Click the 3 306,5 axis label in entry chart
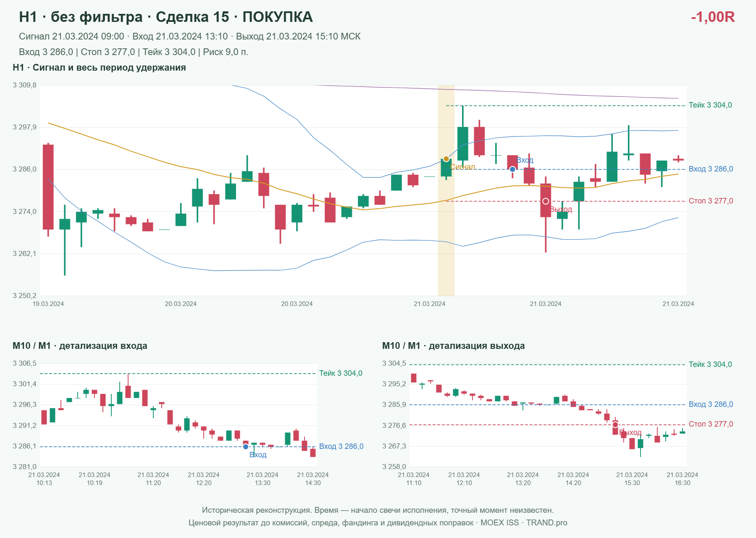756x538 pixels. (x=25, y=364)
